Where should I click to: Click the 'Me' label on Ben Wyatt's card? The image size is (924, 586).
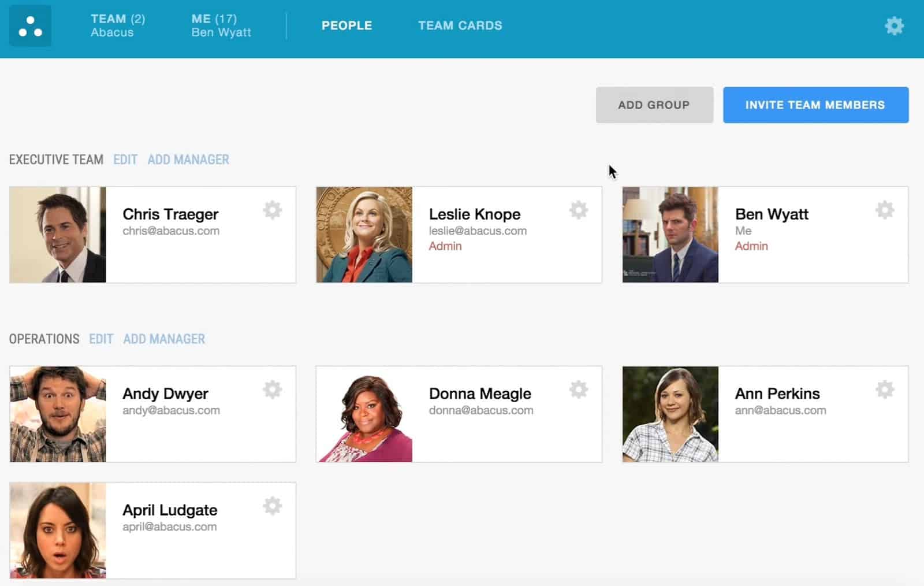pyautogui.click(x=743, y=231)
